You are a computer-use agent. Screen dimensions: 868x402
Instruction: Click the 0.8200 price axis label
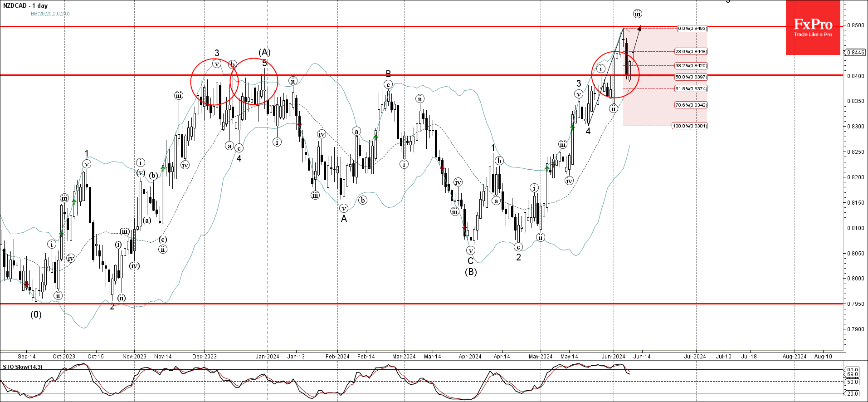coord(855,177)
